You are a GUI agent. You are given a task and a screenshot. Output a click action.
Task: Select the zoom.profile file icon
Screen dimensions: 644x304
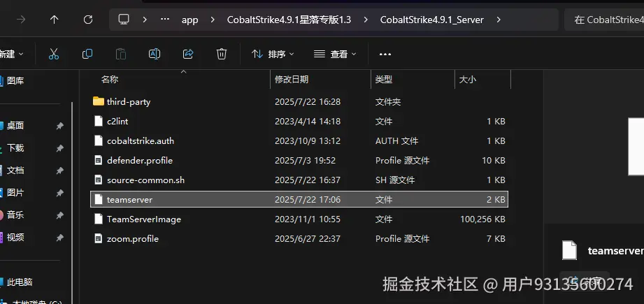[x=98, y=238]
